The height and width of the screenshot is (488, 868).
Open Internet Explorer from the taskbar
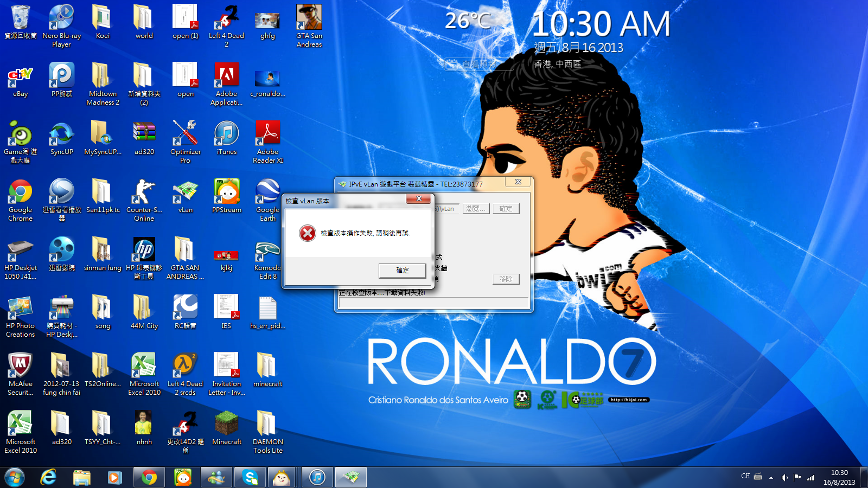pos(49,477)
